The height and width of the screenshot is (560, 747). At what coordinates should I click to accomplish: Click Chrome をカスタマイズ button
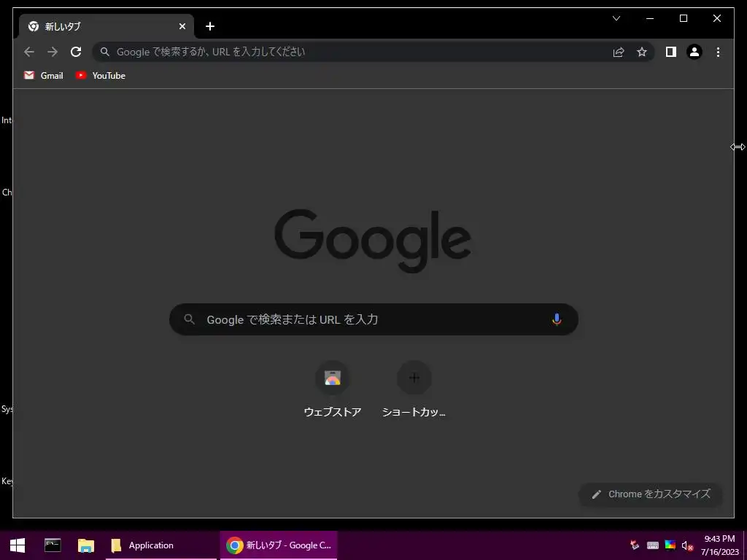pyautogui.click(x=651, y=494)
